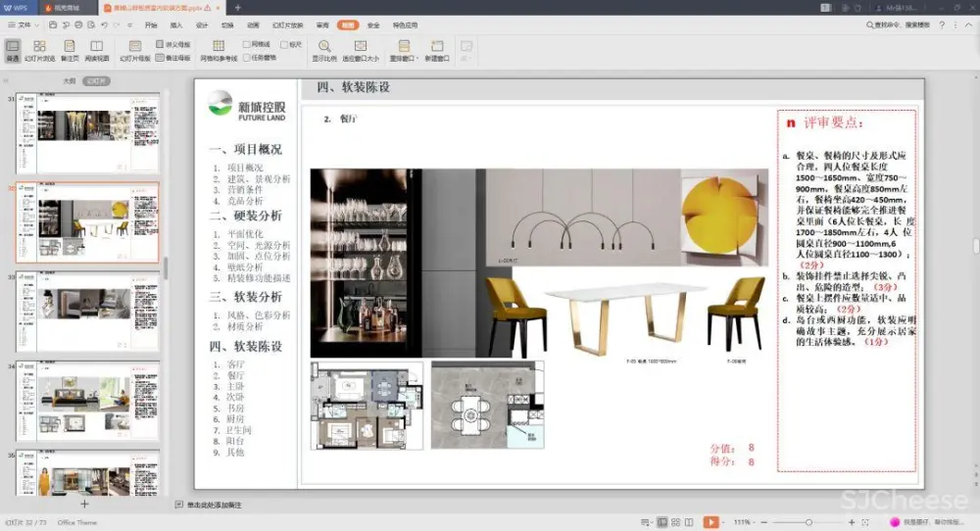Open the Insert (插入) ribbon tab

tap(176, 24)
